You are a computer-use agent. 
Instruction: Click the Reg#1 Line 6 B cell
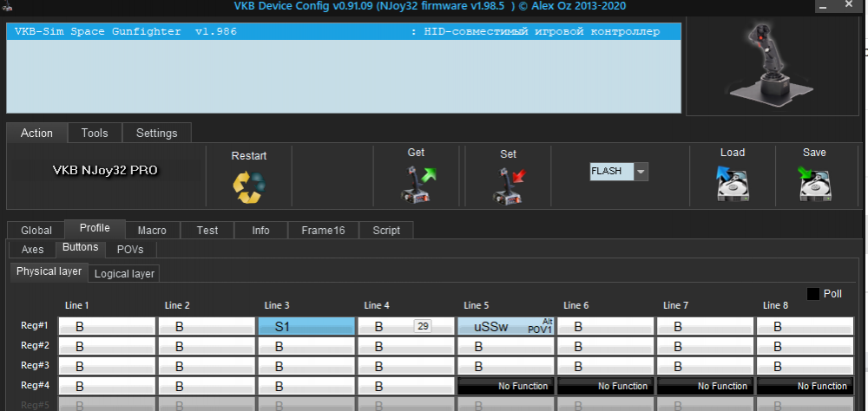[x=605, y=326]
